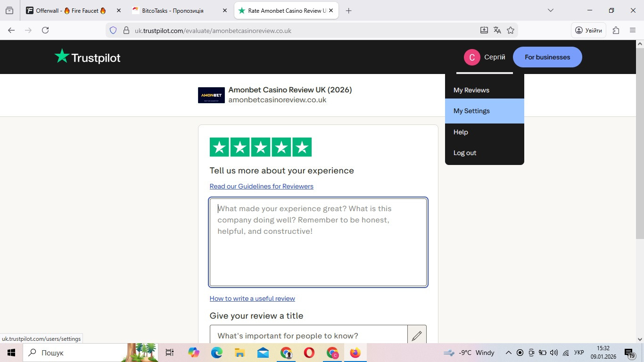Viewport: 644px width, 362px height.
Task: Close the Offerwall Fire Faucet tab
Action: point(118,10)
